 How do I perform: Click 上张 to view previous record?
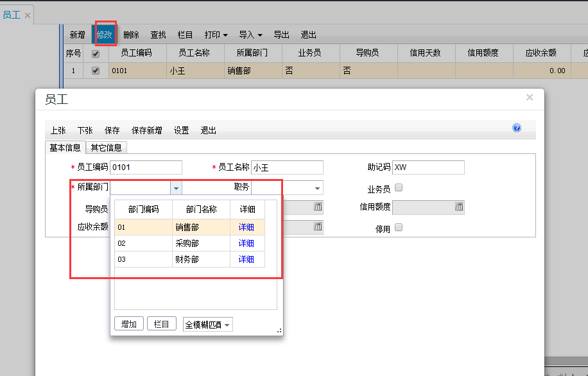(58, 130)
